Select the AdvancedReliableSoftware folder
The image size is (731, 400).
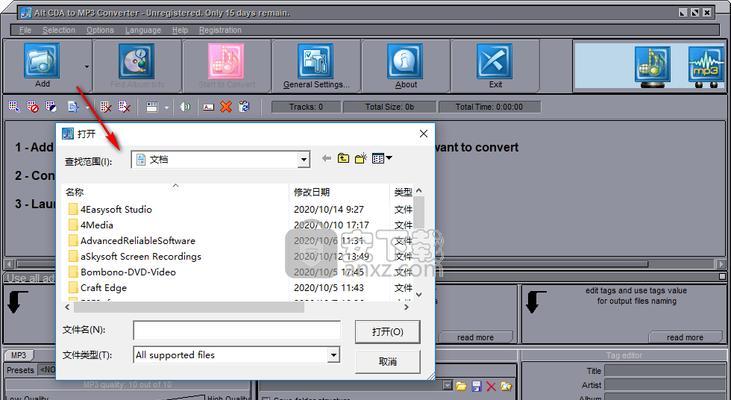(x=138, y=241)
